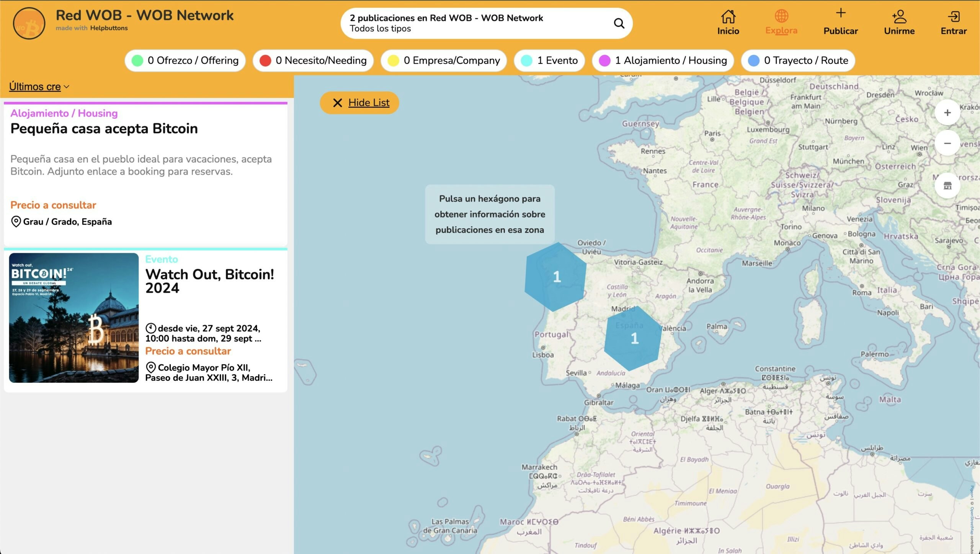Image resolution: width=980 pixels, height=554 pixels.
Task: Click the storefront map control icon
Action: pyautogui.click(x=947, y=186)
